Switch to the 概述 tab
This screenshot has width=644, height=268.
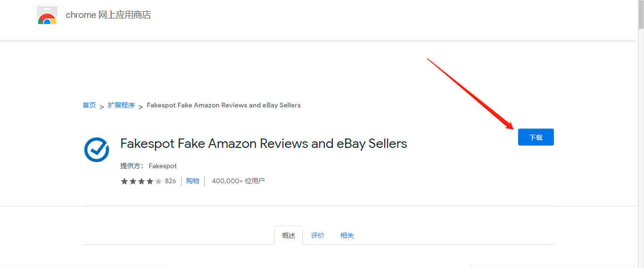[x=289, y=236]
